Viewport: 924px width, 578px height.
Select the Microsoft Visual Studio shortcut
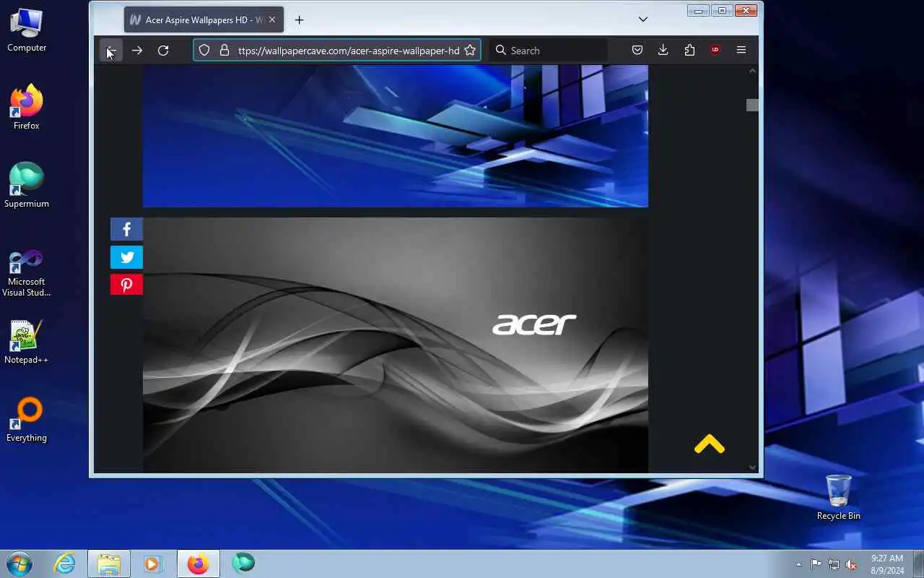click(27, 273)
